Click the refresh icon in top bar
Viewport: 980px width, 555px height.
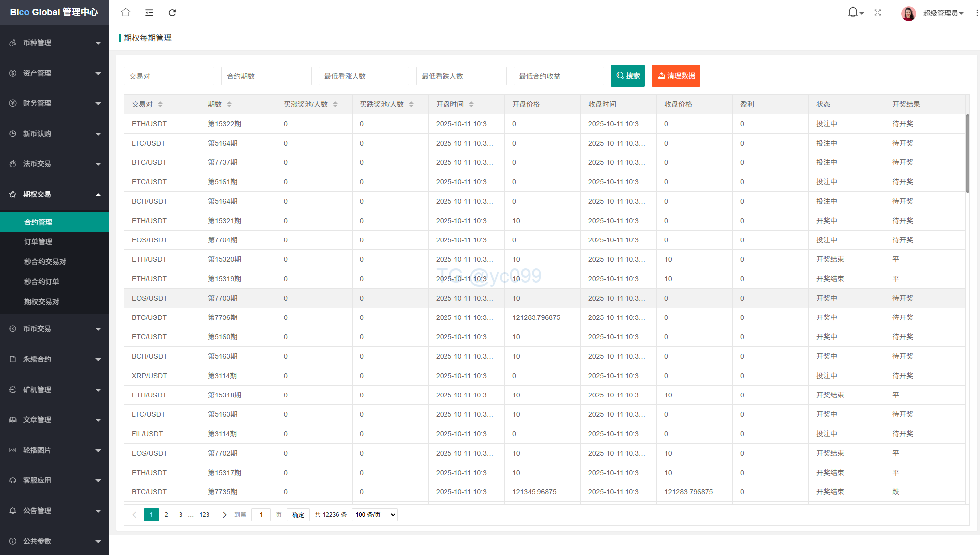(x=172, y=12)
